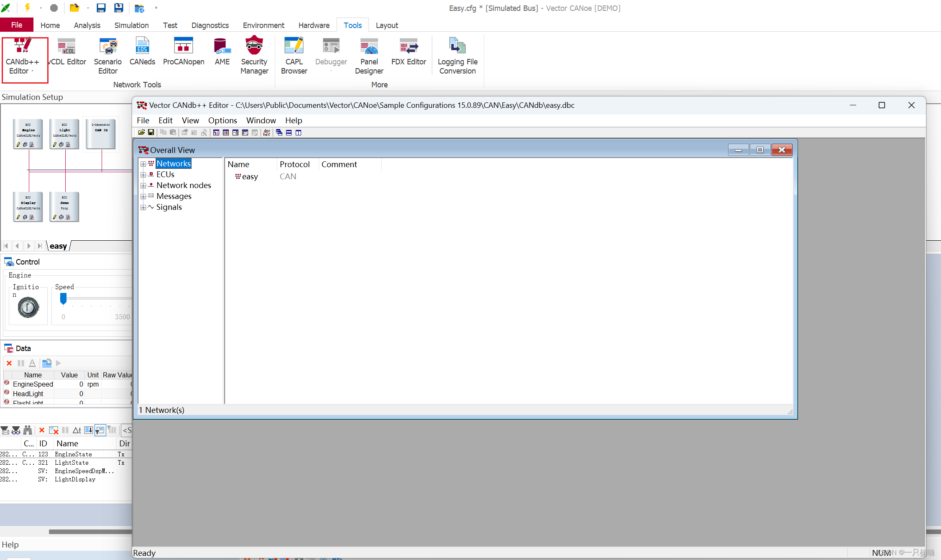This screenshot has height=560, width=941.
Task: Launch the AME tool
Action: point(222,52)
